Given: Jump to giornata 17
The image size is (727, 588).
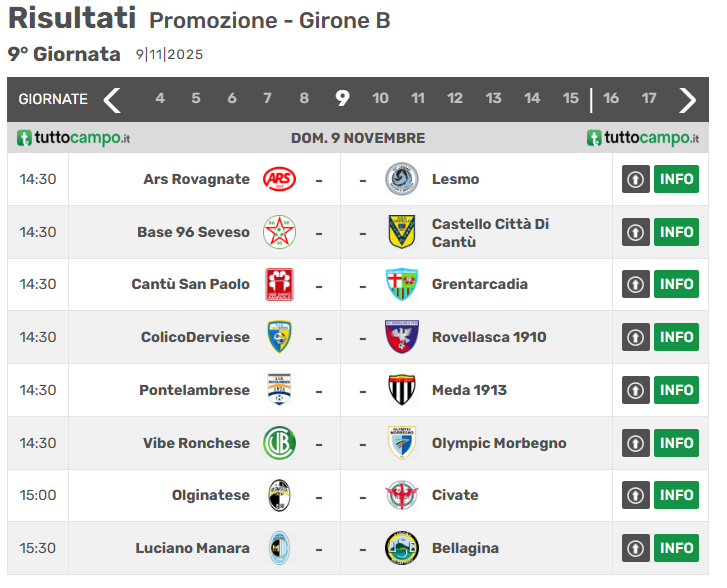Looking at the screenshot, I should pyautogui.click(x=649, y=98).
